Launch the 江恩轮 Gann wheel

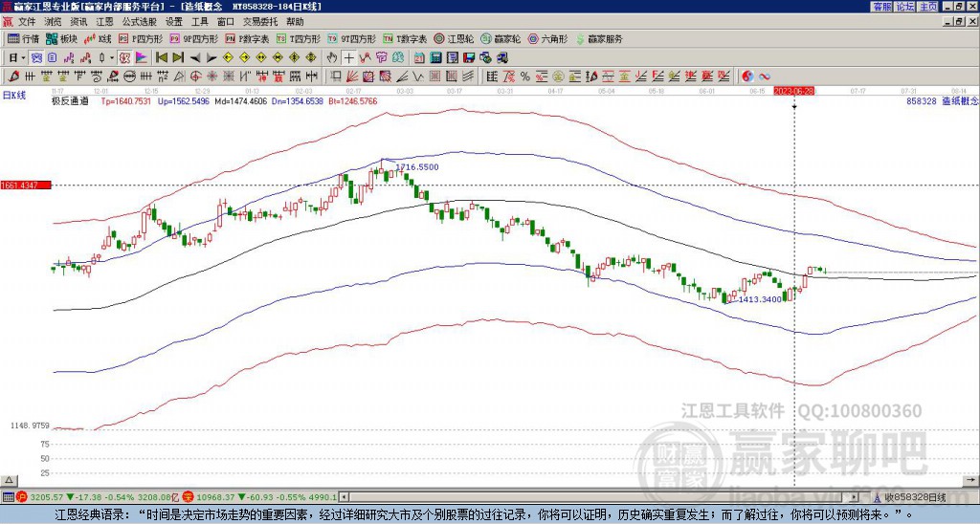point(454,38)
